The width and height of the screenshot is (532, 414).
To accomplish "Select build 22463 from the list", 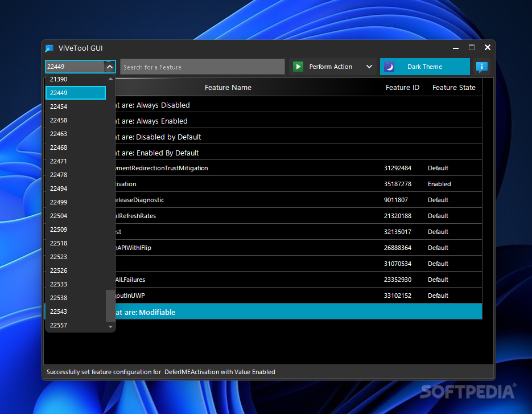I will 76,134.
